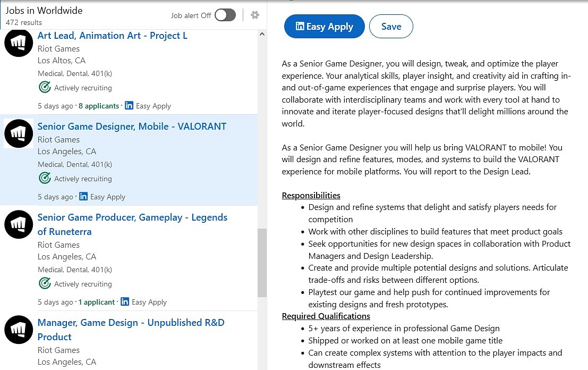The image size is (588, 370).
Task: Click the 1 applicant text
Action: click(x=96, y=302)
